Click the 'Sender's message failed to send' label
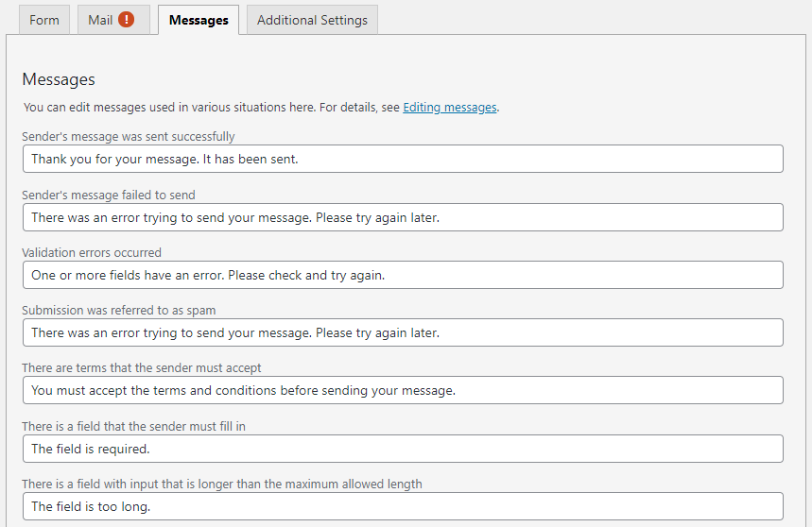Image resolution: width=812 pixels, height=527 pixels. [109, 195]
